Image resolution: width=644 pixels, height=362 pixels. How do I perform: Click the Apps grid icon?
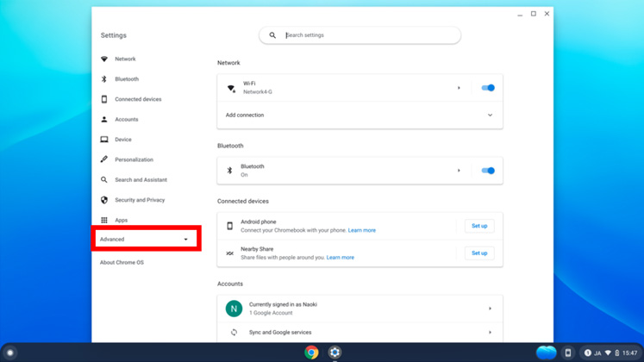[104, 221]
